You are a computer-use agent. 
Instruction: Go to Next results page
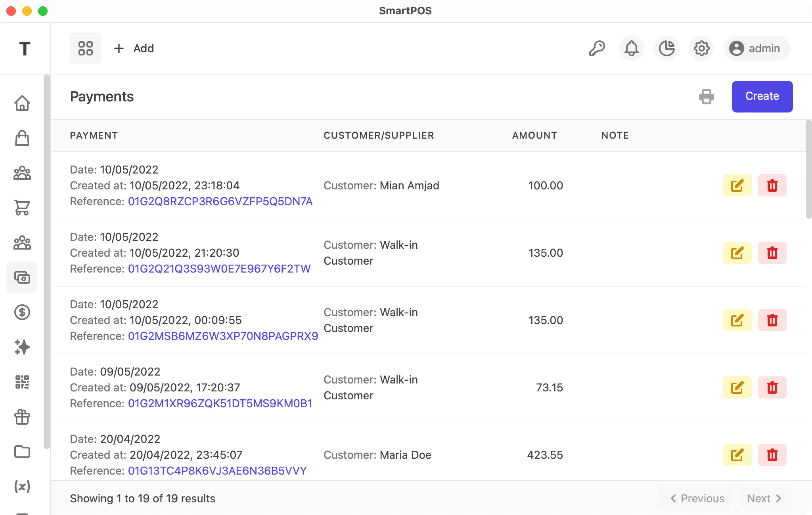764,498
